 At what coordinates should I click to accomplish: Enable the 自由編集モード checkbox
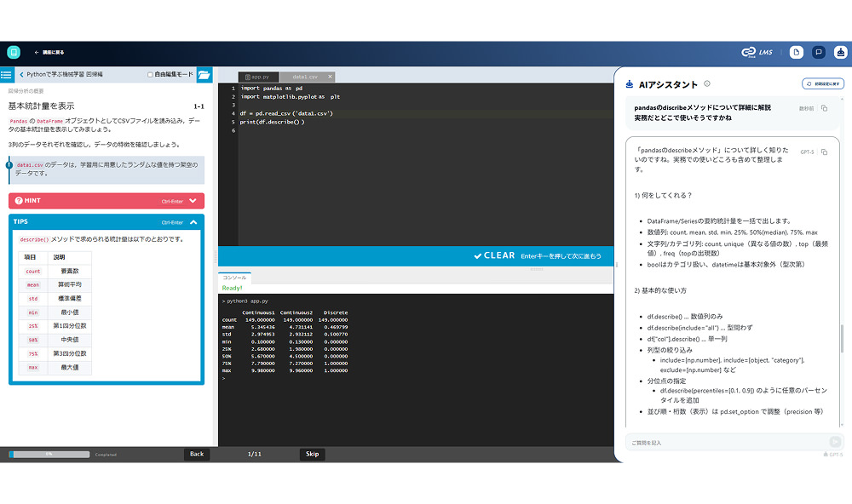click(150, 75)
